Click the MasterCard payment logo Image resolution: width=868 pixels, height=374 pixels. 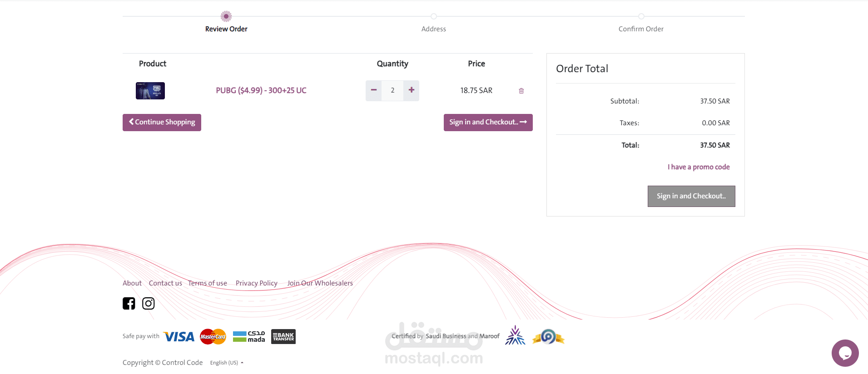click(213, 337)
